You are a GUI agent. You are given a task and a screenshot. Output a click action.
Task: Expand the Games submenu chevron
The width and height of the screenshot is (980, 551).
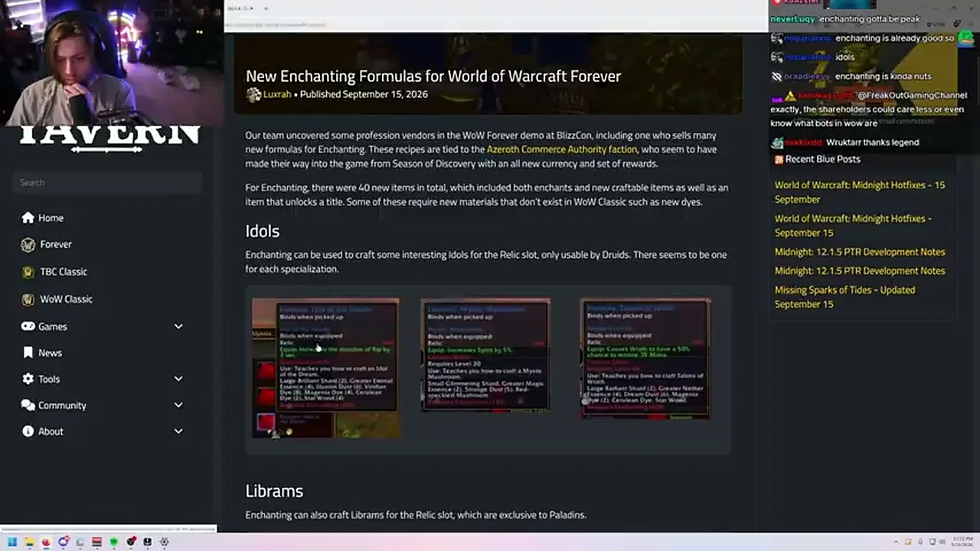coord(178,327)
